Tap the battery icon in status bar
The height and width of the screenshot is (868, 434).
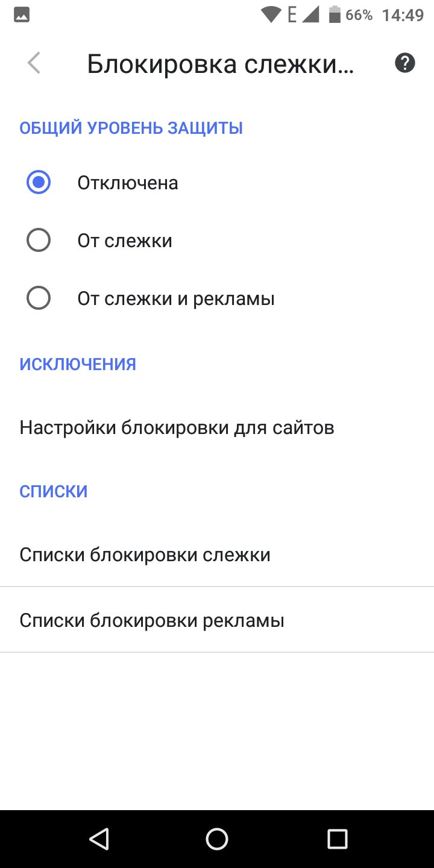point(335,14)
